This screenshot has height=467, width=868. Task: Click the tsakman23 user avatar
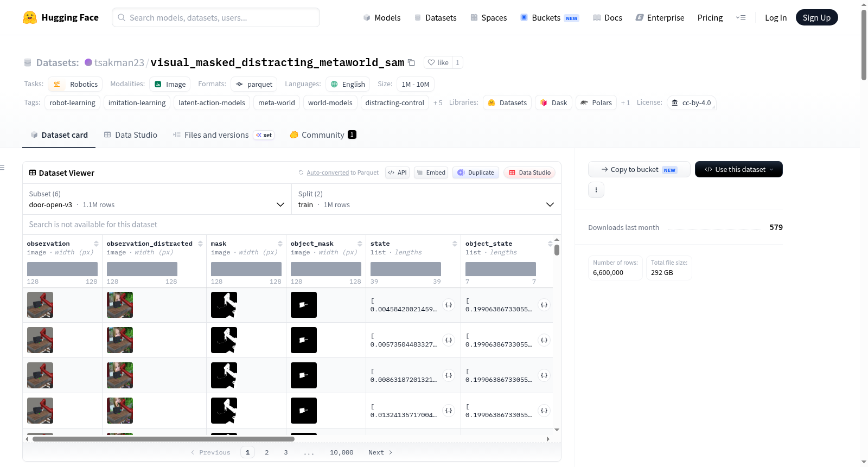point(88,62)
